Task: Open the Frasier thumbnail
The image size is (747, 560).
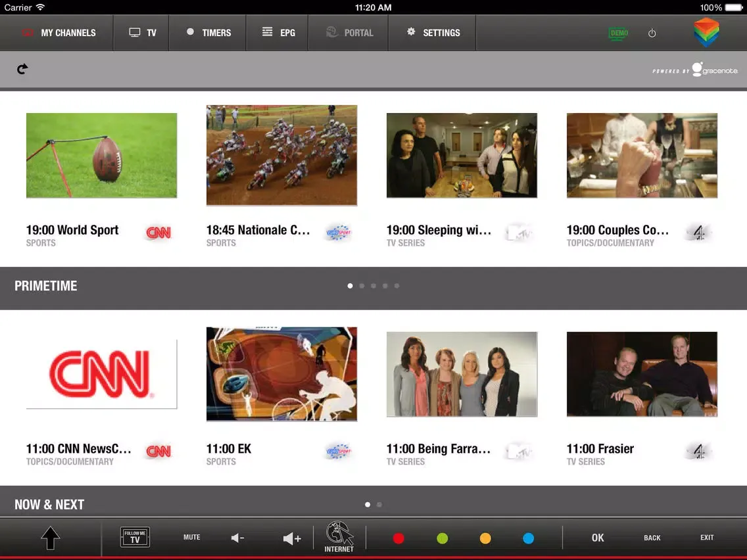Action: pyautogui.click(x=642, y=374)
